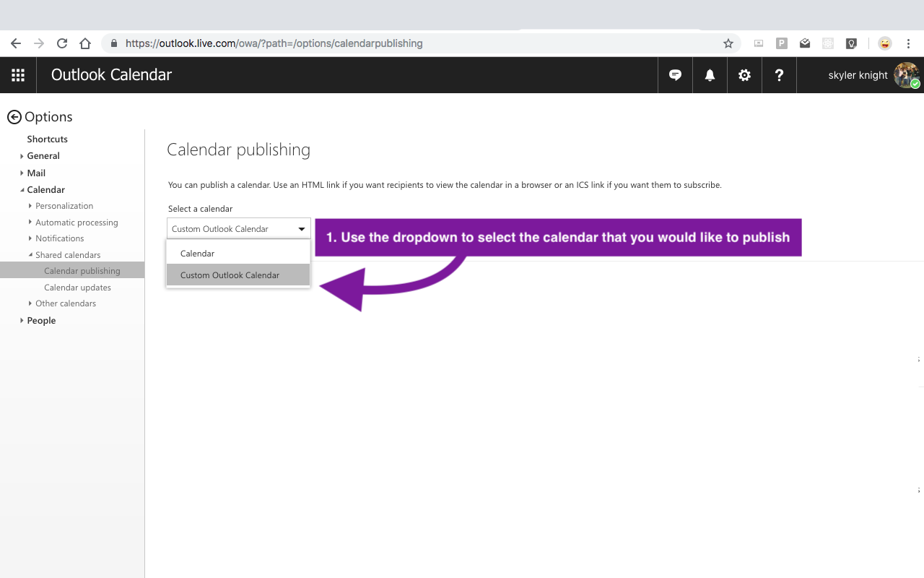Go back with browser back arrow

(x=16, y=43)
